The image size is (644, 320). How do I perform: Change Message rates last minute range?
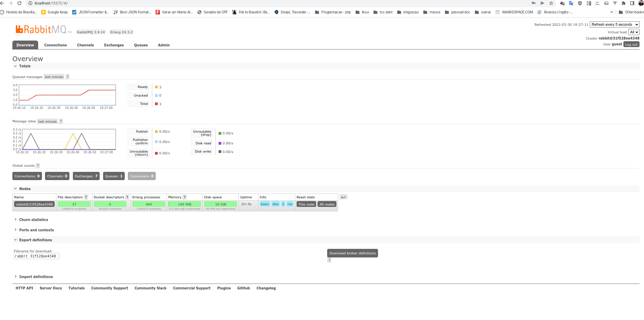(47, 121)
